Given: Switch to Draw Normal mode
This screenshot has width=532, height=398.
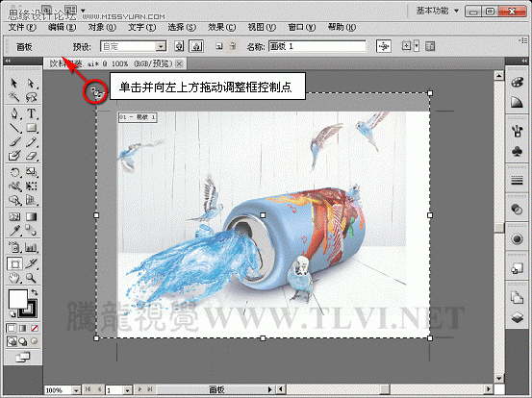Looking at the screenshot, I should (x=12, y=341).
